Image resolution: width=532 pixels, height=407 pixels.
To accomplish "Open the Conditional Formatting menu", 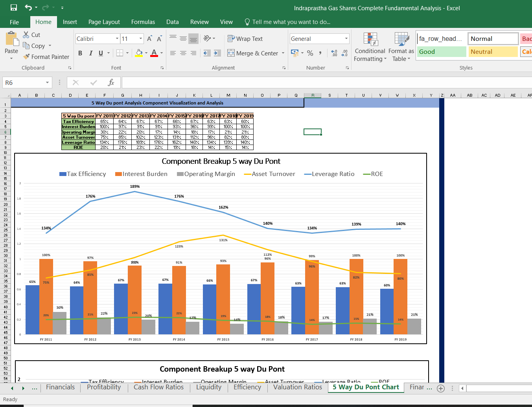I will point(370,47).
